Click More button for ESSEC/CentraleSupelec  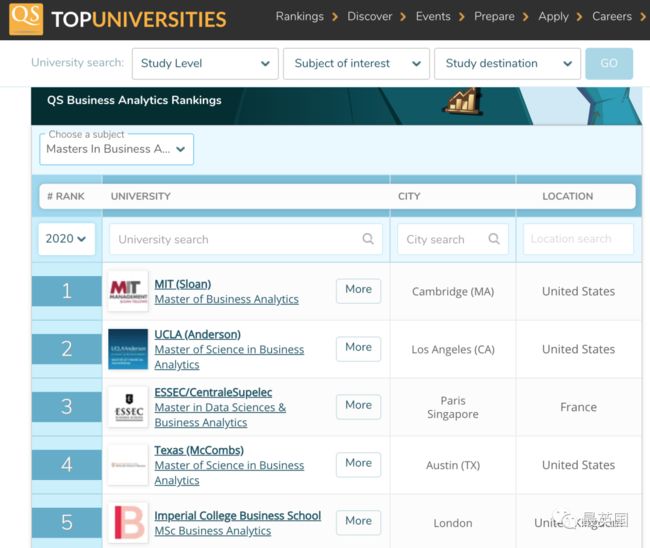[359, 407]
